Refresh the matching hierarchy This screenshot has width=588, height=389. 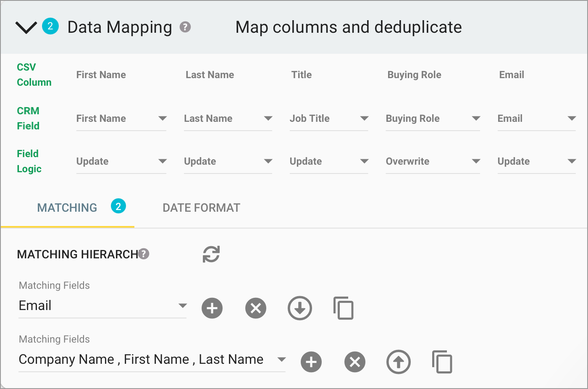point(211,254)
